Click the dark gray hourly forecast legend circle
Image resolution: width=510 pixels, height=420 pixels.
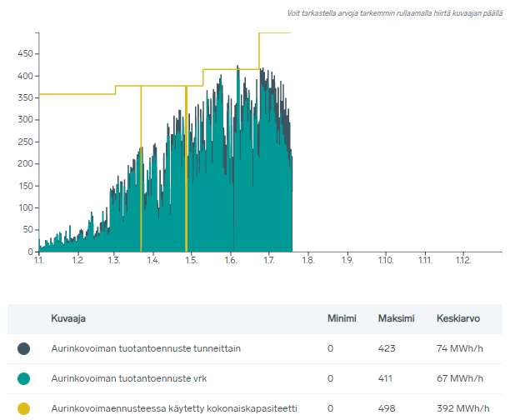(x=23, y=348)
